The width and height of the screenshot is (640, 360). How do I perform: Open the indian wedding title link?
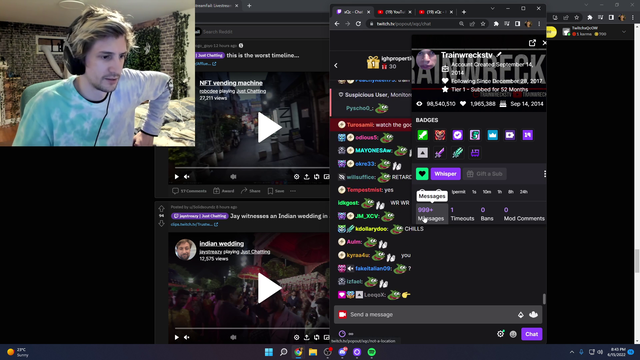pos(222,244)
